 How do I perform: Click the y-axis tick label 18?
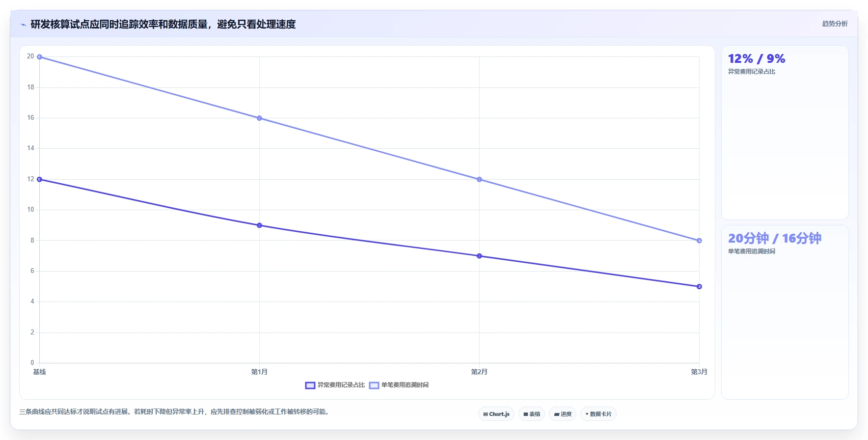click(30, 87)
